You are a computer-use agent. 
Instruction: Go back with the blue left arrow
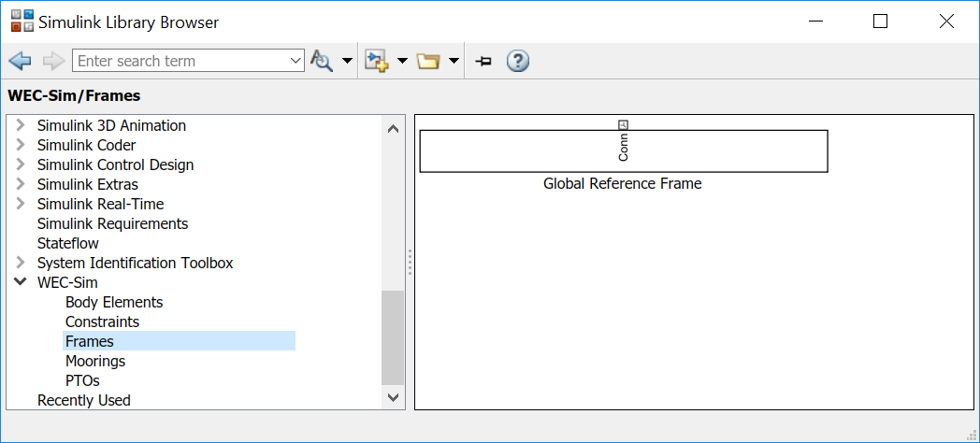pyautogui.click(x=20, y=61)
